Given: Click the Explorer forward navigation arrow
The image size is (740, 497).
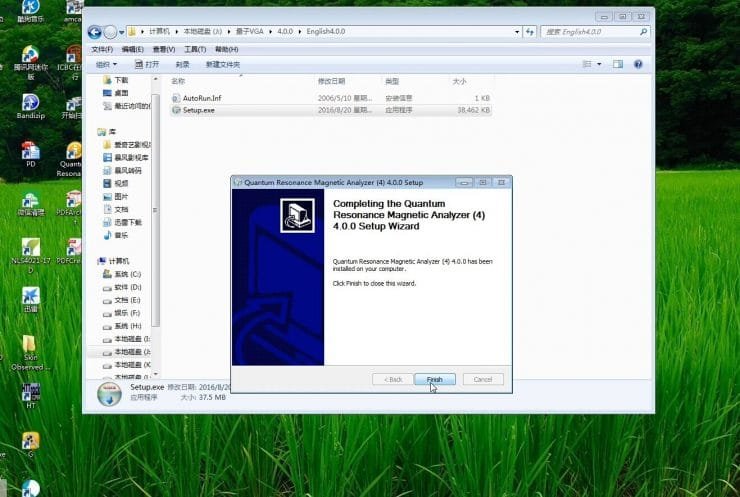Looking at the screenshot, I should click(110, 32).
